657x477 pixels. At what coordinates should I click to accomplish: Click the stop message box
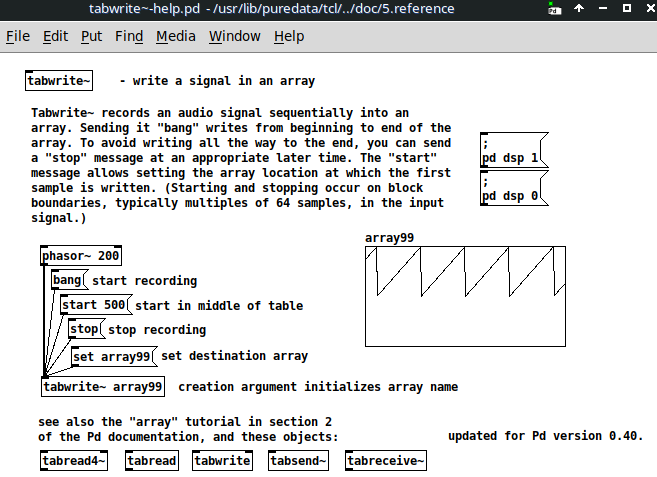(86, 329)
